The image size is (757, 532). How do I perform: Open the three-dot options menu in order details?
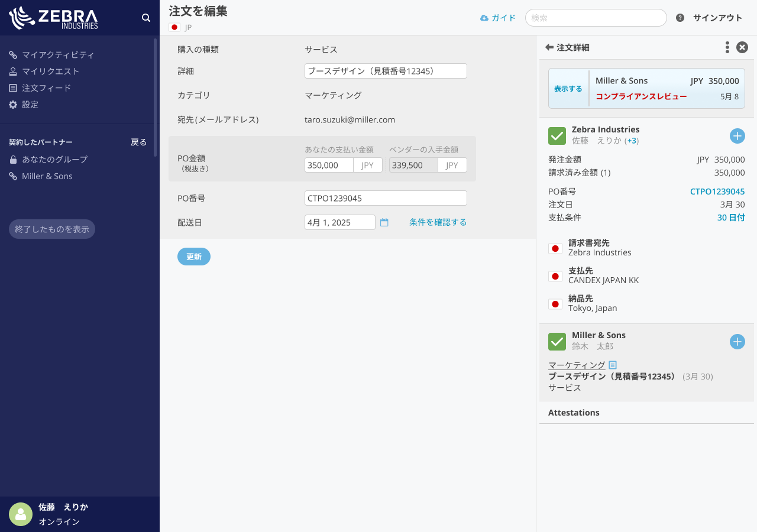coord(727,47)
